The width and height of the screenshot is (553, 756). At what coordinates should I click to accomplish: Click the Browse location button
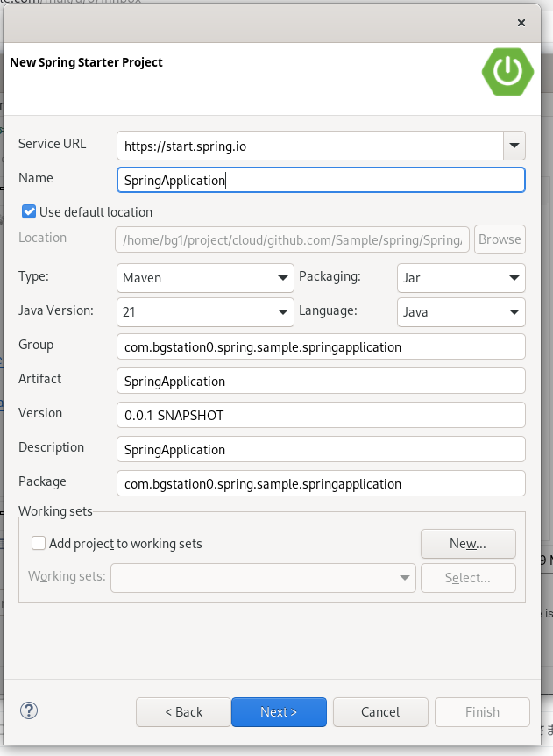tap(500, 239)
